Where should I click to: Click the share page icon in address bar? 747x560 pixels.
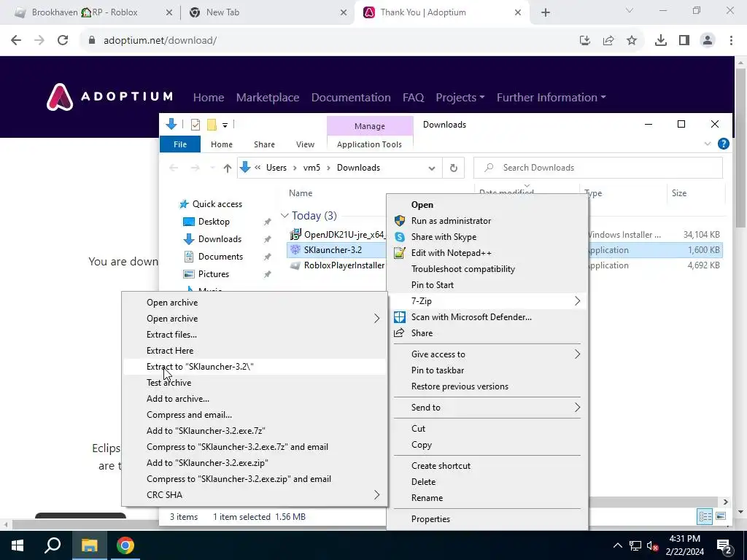click(608, 41)
